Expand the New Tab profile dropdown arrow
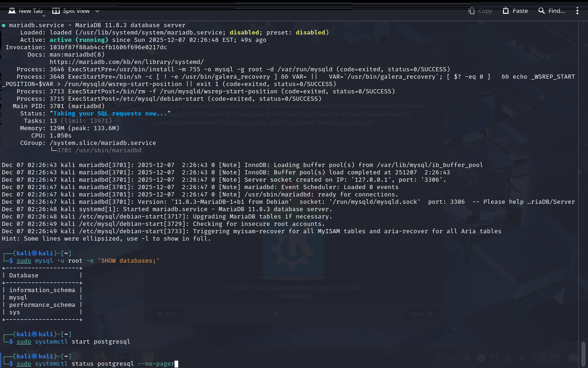 click(x=44, y=15)
